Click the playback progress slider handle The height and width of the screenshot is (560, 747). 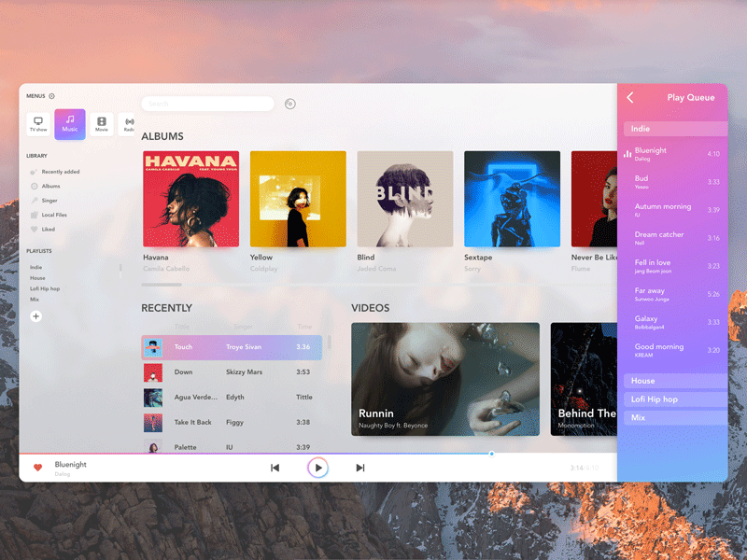point(491,454)
